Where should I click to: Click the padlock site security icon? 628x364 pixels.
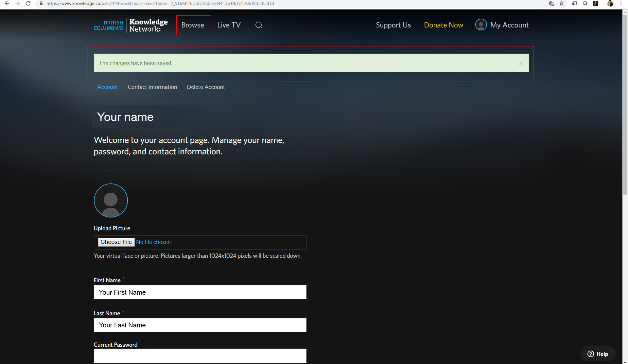[41, 3]
